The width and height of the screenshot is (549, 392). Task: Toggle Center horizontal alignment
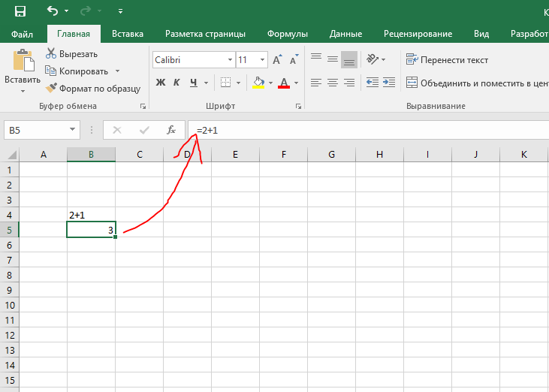(x=333, y=83)
